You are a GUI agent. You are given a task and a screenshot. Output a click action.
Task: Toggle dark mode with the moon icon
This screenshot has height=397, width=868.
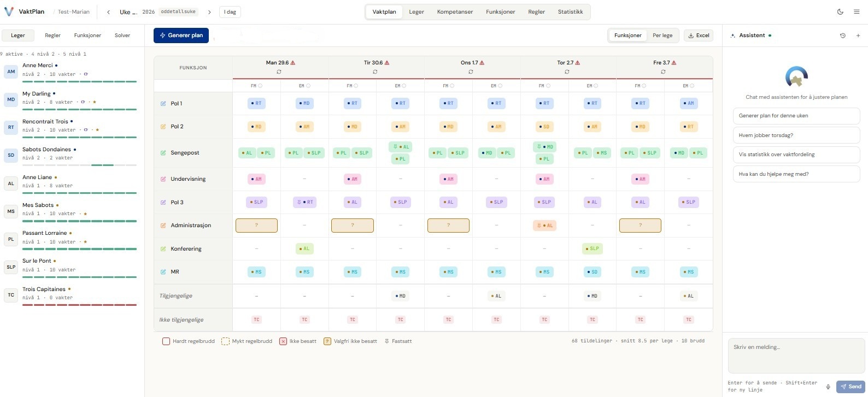pos(840,11)
